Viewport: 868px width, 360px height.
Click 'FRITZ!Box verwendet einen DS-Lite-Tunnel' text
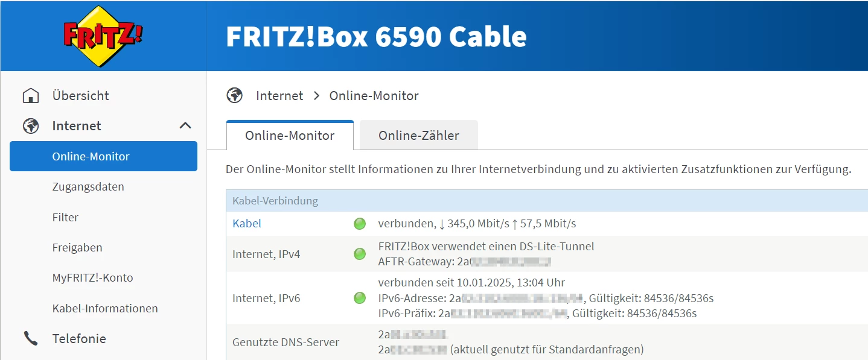pyautogui.click(x=486, y=246)
